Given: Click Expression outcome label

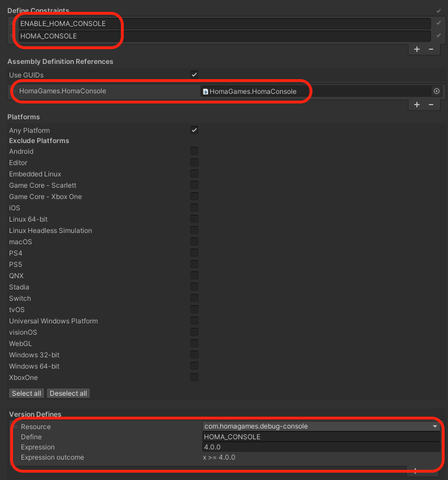Looking at the screenshot, I should [x=53, y=457].
